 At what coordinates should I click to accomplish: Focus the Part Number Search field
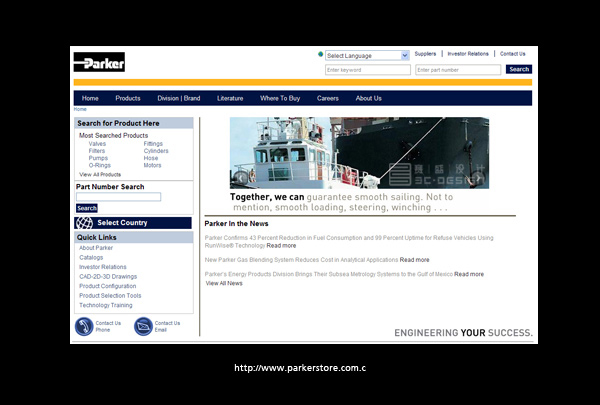[x=119, y=197]
